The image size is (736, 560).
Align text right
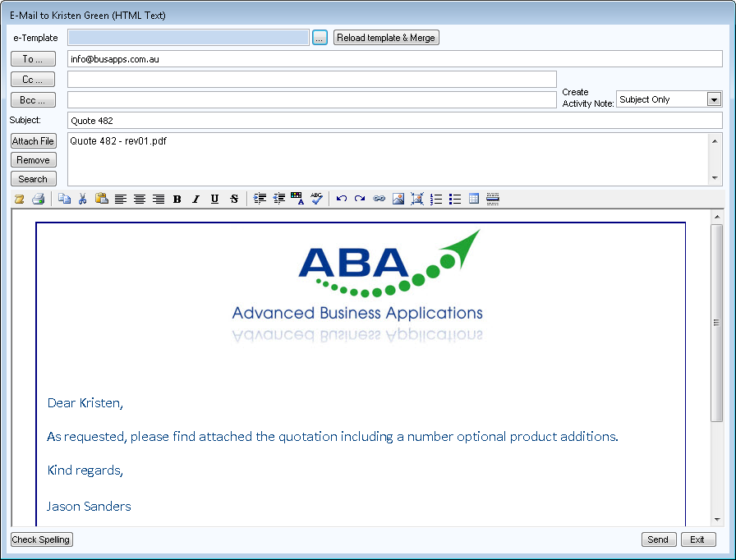tap(159, 200)
